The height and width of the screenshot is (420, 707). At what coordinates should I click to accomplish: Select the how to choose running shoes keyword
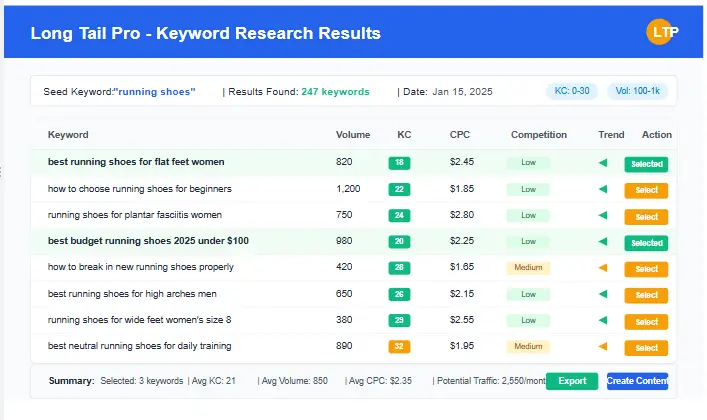646,190
